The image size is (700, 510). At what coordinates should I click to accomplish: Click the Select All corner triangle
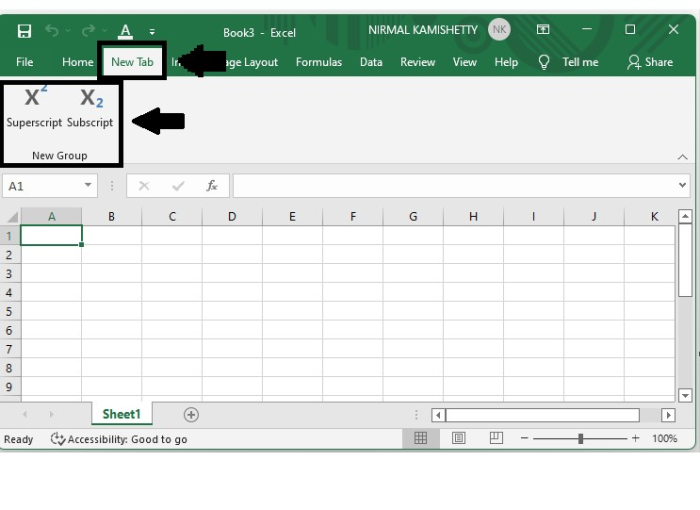pos(12,217)
